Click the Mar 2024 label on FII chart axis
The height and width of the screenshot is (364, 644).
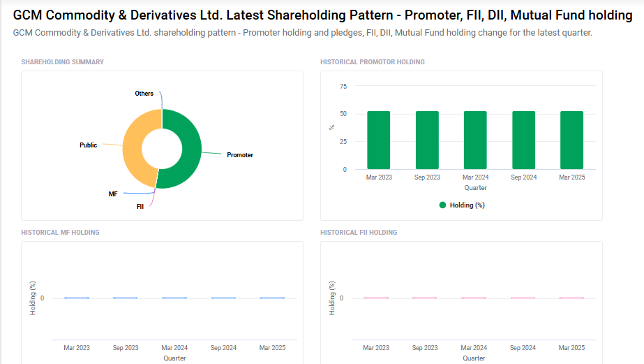pyautogui.click(x=474, y=348)
